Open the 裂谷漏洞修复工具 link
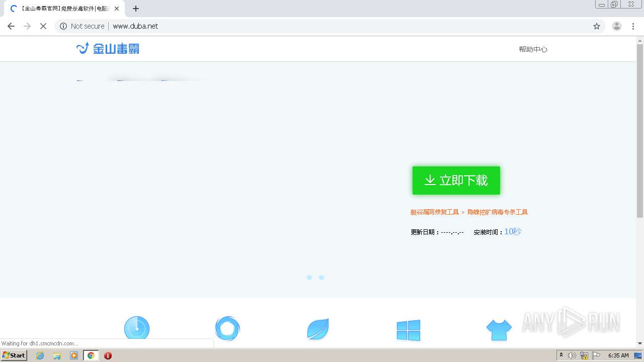The image size is (644, 362). pyautogui.click(x=435, y=212)
